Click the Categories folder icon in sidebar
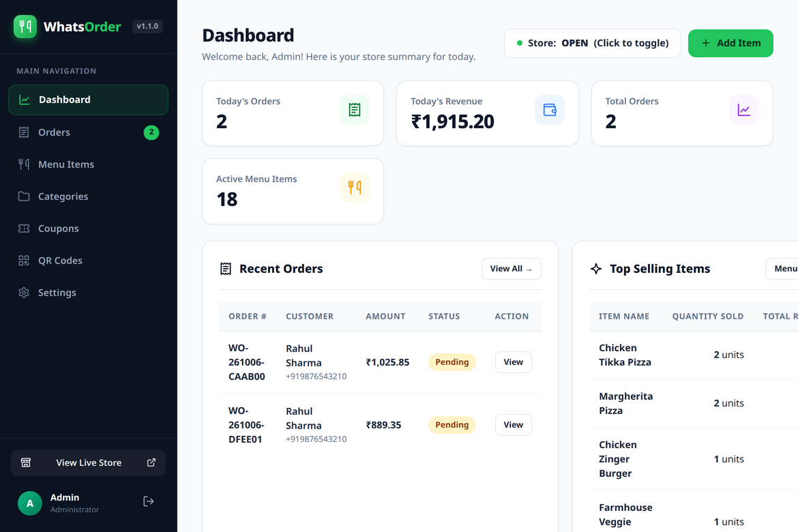The image size is (798, 532). click(24, 196)
